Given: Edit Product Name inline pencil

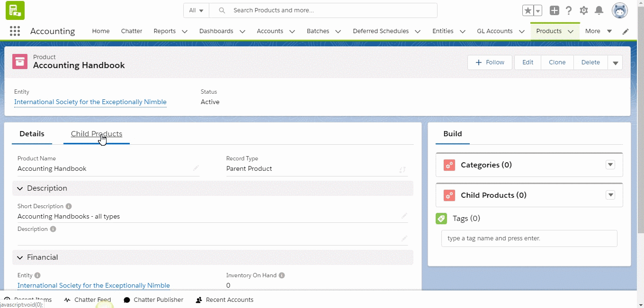Looking at the screenshot, I should click(196, 168).
